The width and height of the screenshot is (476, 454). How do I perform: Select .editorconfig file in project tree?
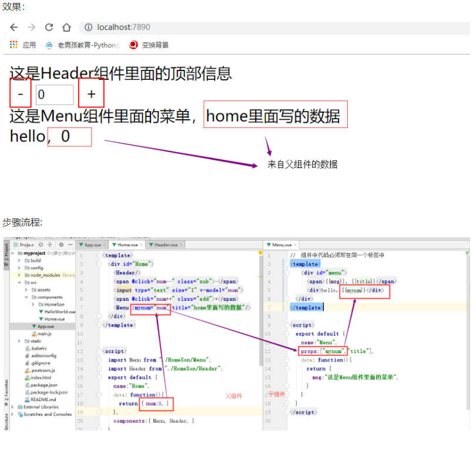point(41,356)
